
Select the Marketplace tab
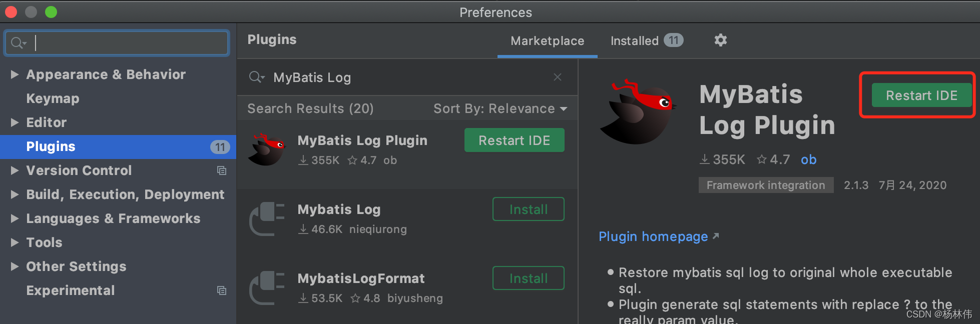(547, 40)
